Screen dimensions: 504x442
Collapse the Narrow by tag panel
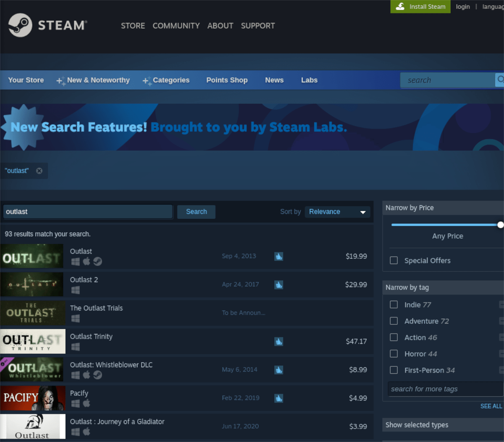tap(443, 287)
